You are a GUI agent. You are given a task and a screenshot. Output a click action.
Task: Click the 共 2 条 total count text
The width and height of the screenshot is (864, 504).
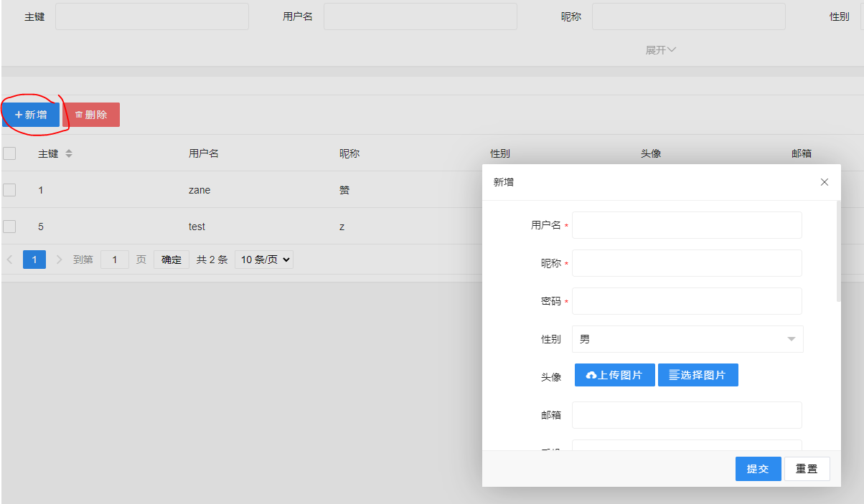coord(212,260)
